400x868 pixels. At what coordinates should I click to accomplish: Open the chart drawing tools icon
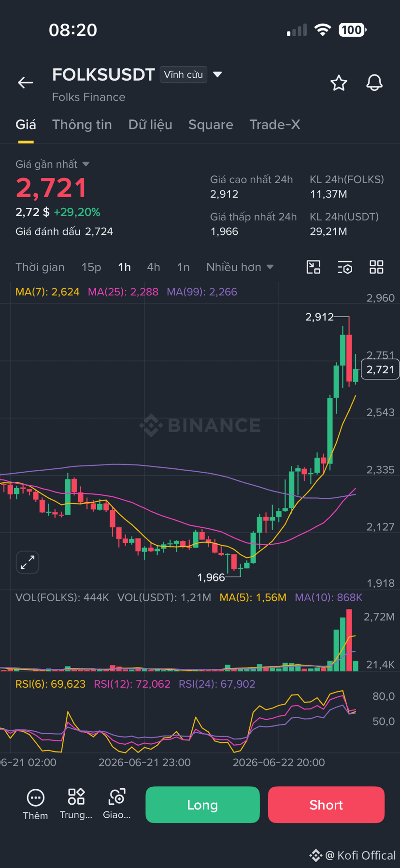coord(314,267)
